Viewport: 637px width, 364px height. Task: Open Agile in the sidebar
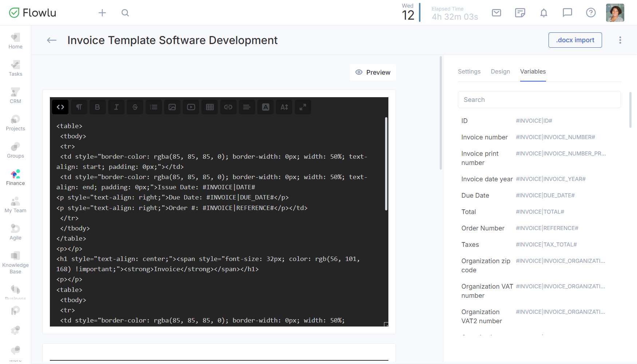[15, 232]
